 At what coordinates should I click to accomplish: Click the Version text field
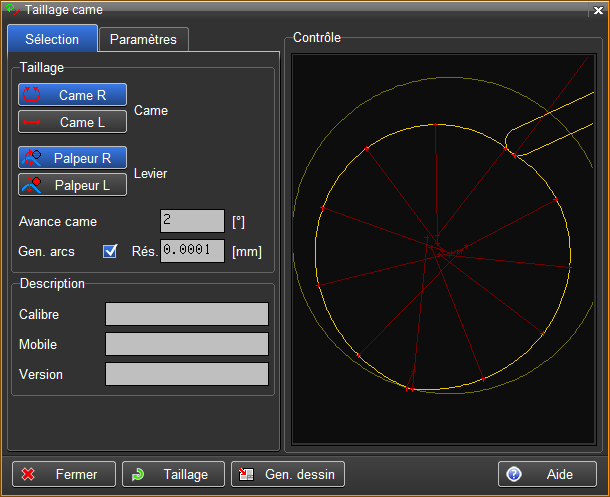tap(187, 374)
